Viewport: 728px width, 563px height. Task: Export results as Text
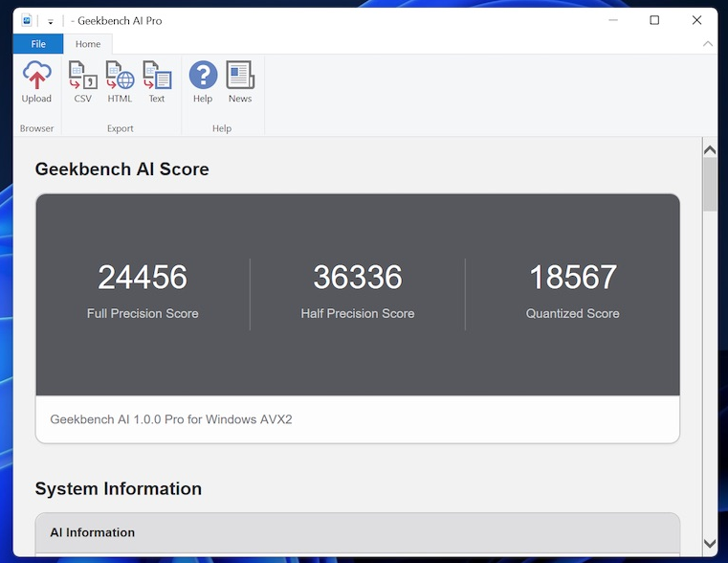(157, 81)
